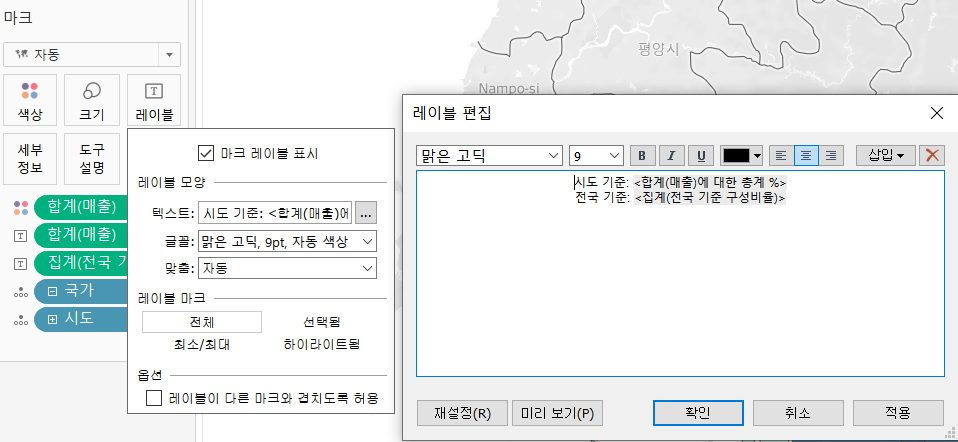Align label text right
This screenshot has width=958, height=442.
coord(831,155)
